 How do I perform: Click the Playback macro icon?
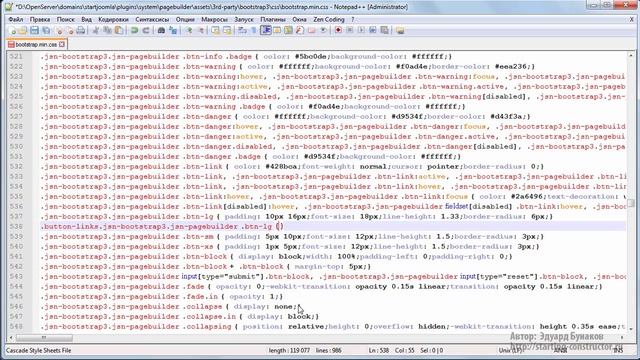point(361,31)
